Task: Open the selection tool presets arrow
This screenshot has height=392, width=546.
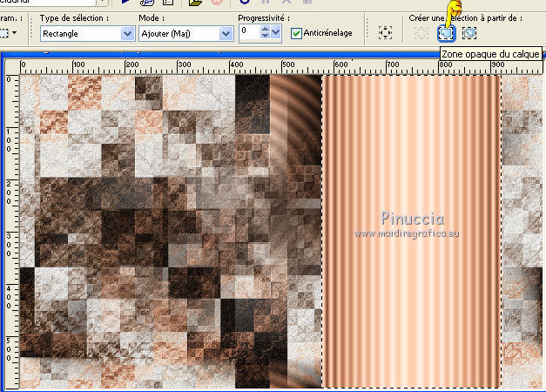Action: [14, 33]
